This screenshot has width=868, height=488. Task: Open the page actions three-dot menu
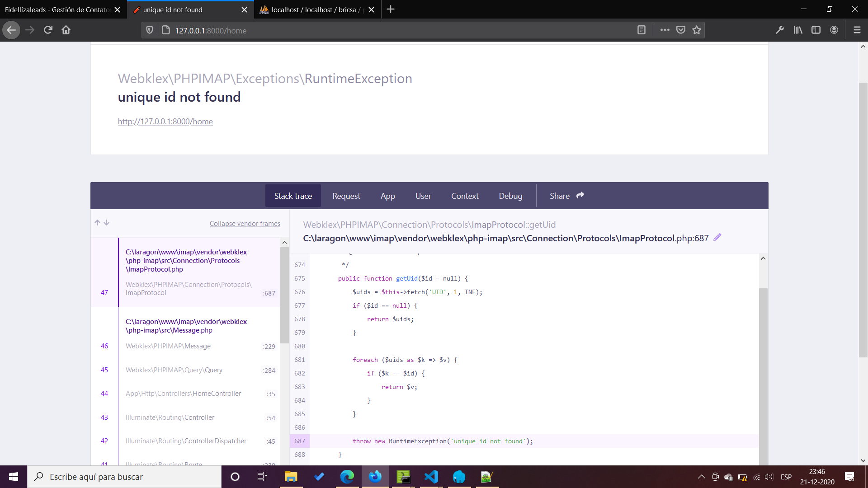coord(665,30)
